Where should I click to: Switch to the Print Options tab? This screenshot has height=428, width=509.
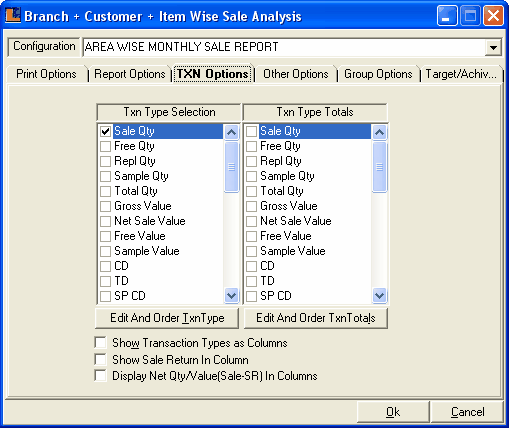click(x=46, y=74)
